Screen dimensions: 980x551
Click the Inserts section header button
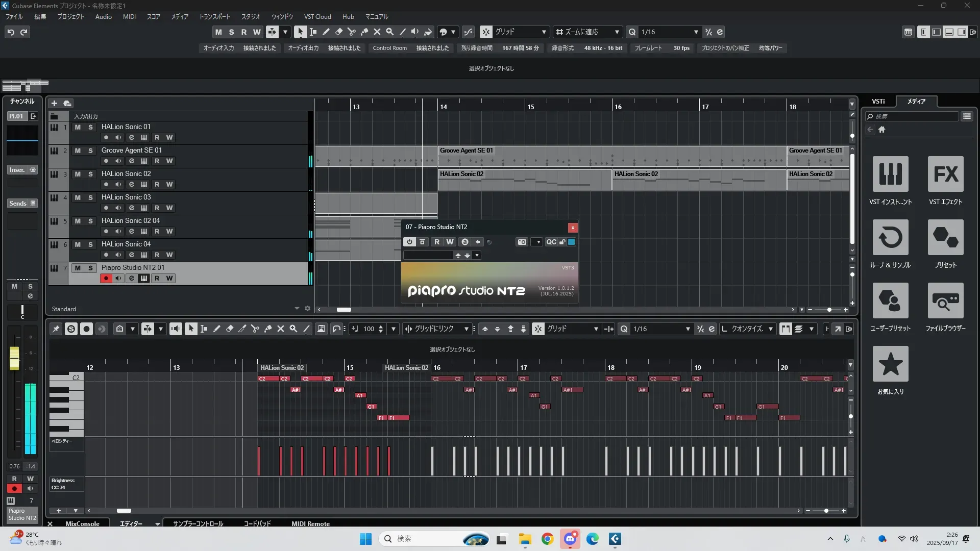[18, 170]
